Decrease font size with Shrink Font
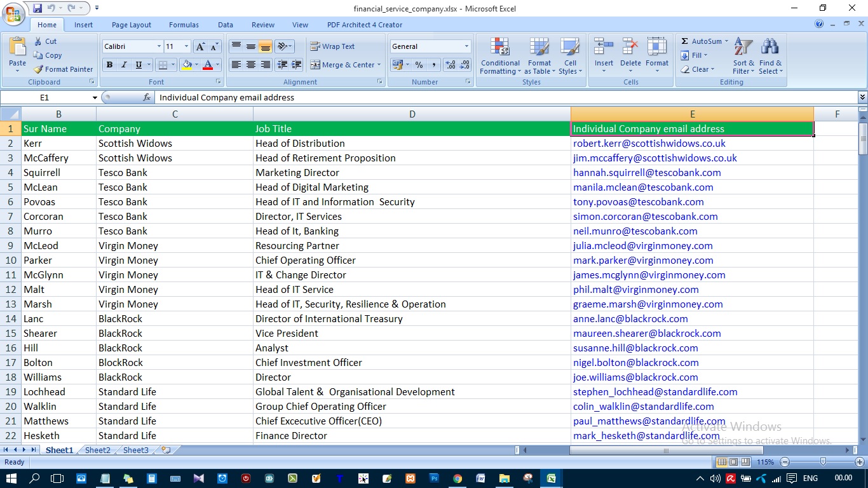Screen dimensions: 868x488 [x=214, y=46]
